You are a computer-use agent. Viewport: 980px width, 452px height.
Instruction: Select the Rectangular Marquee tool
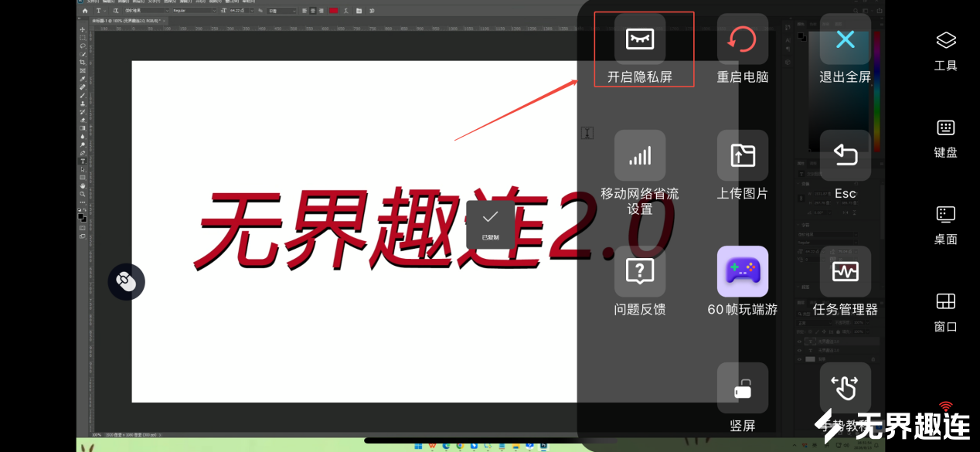(x=83, y=38)
